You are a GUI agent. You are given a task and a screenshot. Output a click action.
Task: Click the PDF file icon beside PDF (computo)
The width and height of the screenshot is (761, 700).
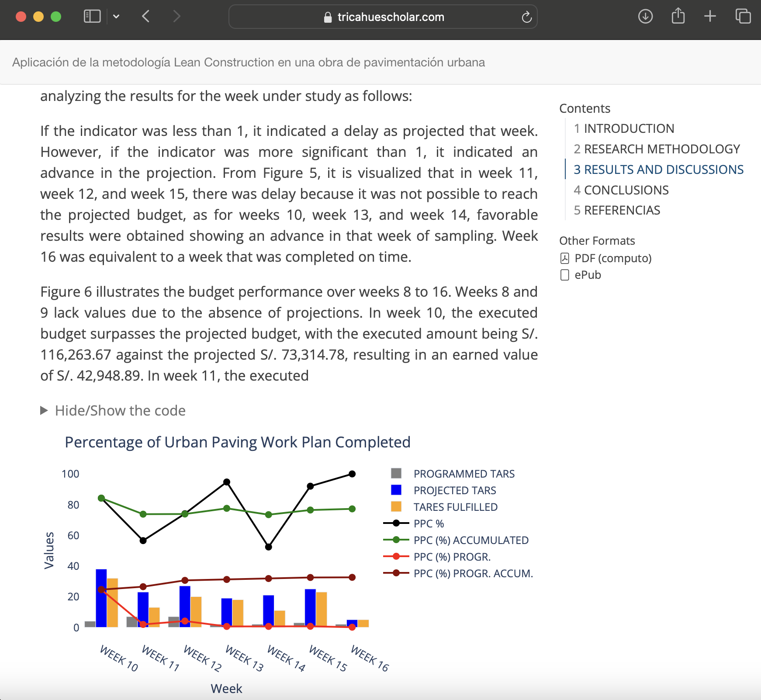coord(564,258)
